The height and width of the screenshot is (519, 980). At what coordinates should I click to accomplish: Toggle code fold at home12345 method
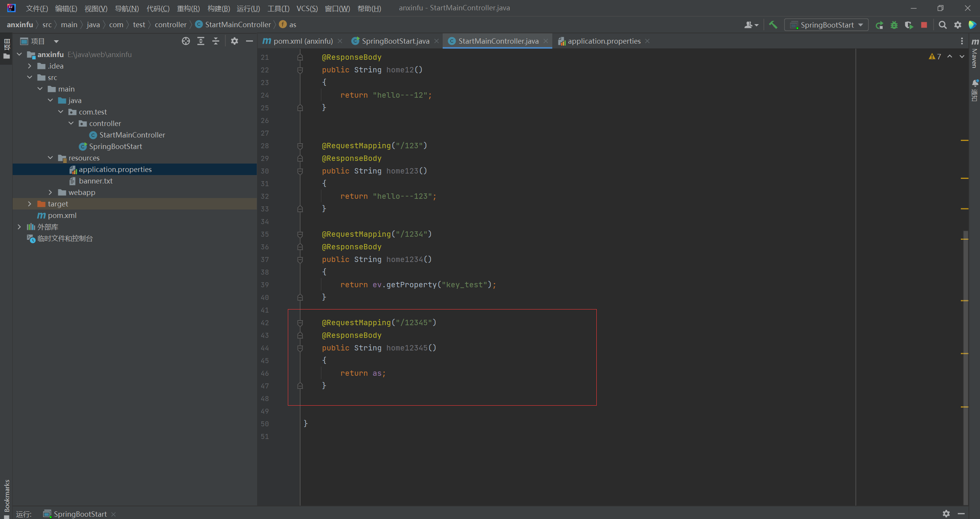pos(300,348)
